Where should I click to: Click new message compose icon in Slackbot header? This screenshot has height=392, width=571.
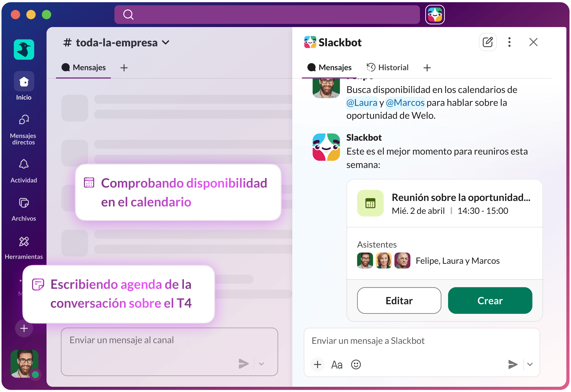coord(488,42)
